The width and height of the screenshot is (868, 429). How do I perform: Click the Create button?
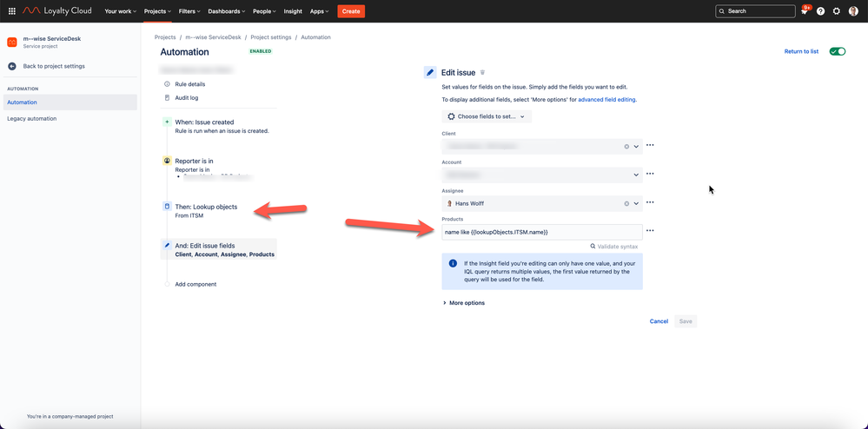click(x=351, y=11)
